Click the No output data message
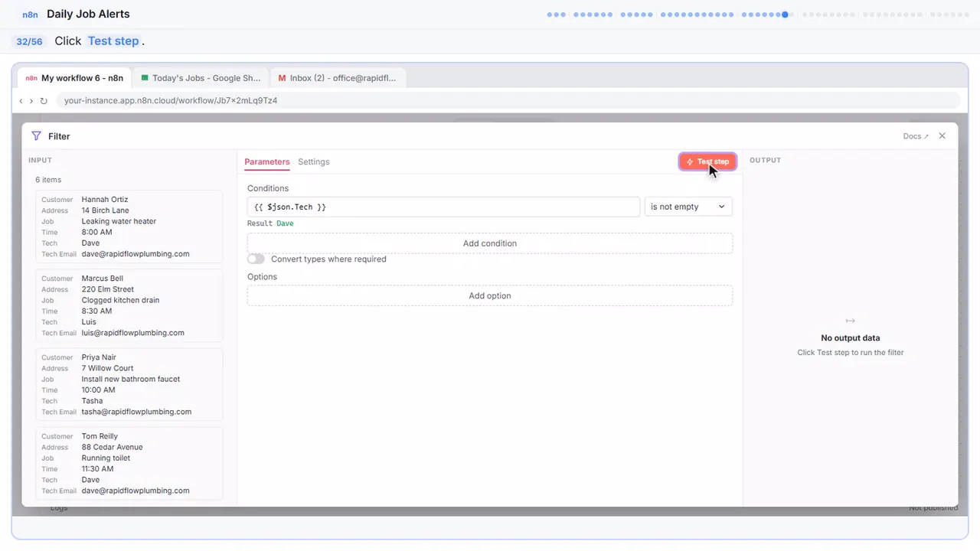This screenshot has width=980, height=551. [x=851, y=337]
